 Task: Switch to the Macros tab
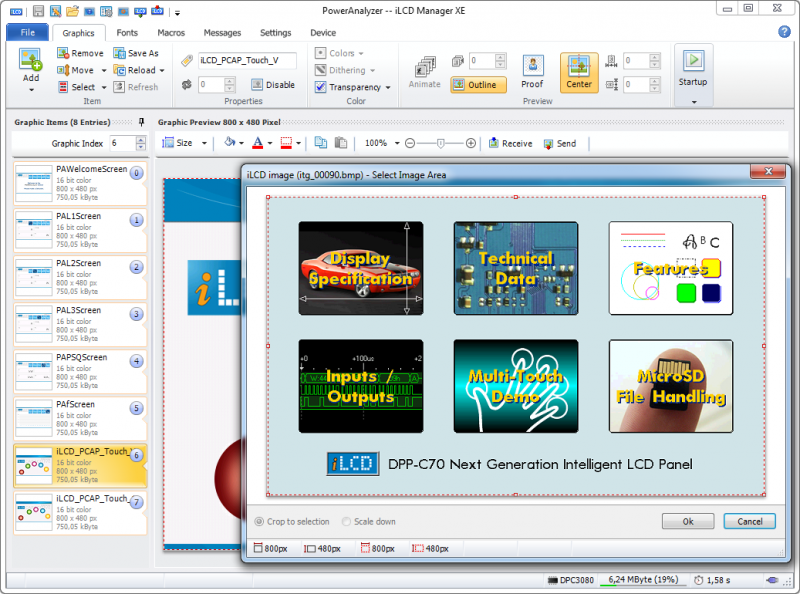click(x=171, y=33)
